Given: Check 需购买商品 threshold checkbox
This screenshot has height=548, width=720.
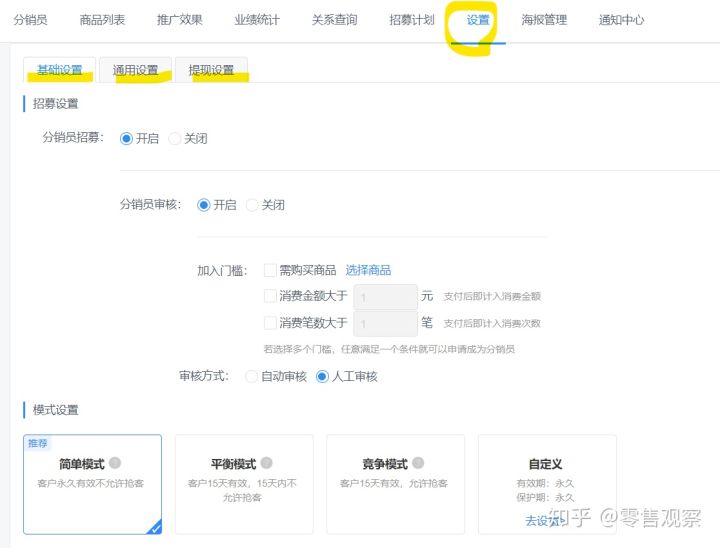Looking at the screenshot, I should tap(270, 270).
